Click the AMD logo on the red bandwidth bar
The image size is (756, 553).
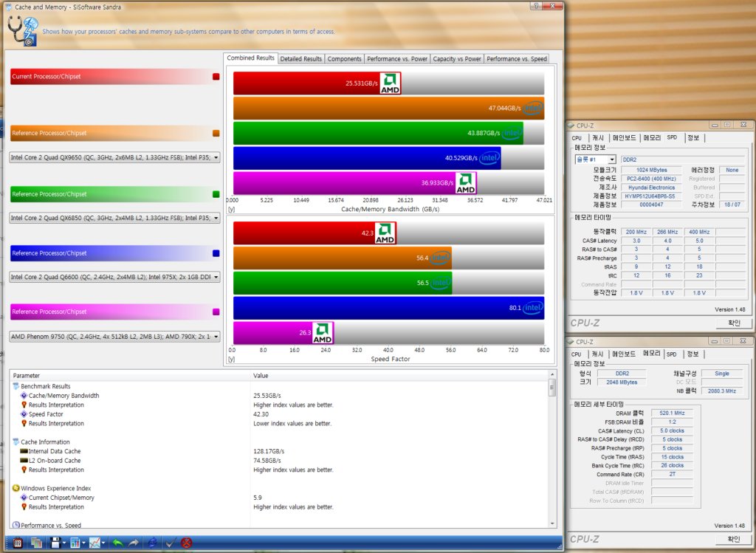pyautogui.click(x=390, y=83)
